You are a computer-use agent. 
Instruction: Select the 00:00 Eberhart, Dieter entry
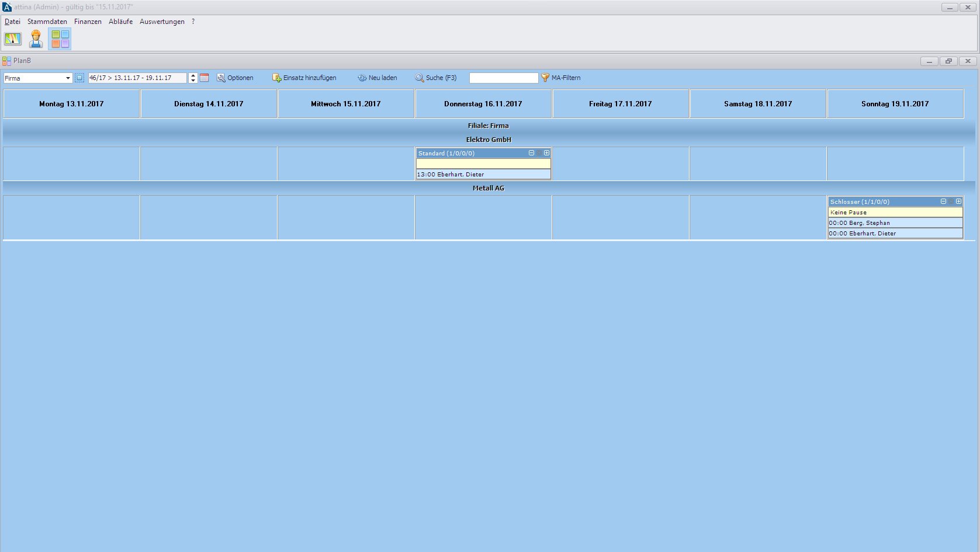[x=895, y=233]
